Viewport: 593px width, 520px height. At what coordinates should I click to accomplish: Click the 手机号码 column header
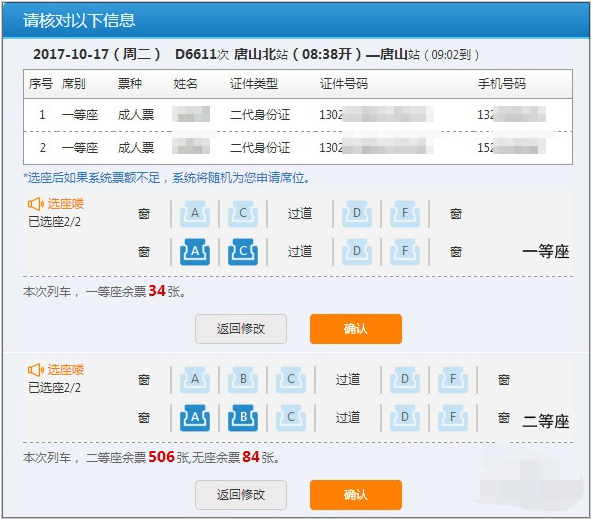click(x=502, y=84)
